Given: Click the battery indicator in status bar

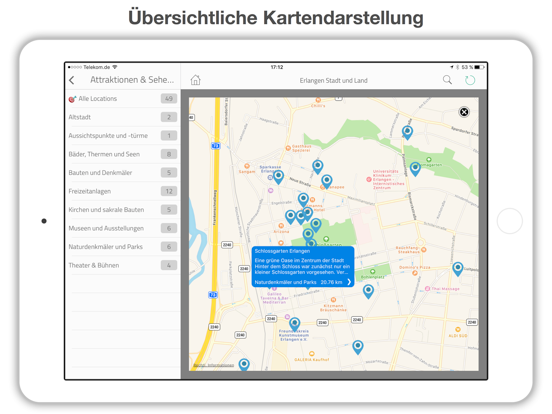Looking at the screenshot, I should pyautogui.click(x=478, y=67).
